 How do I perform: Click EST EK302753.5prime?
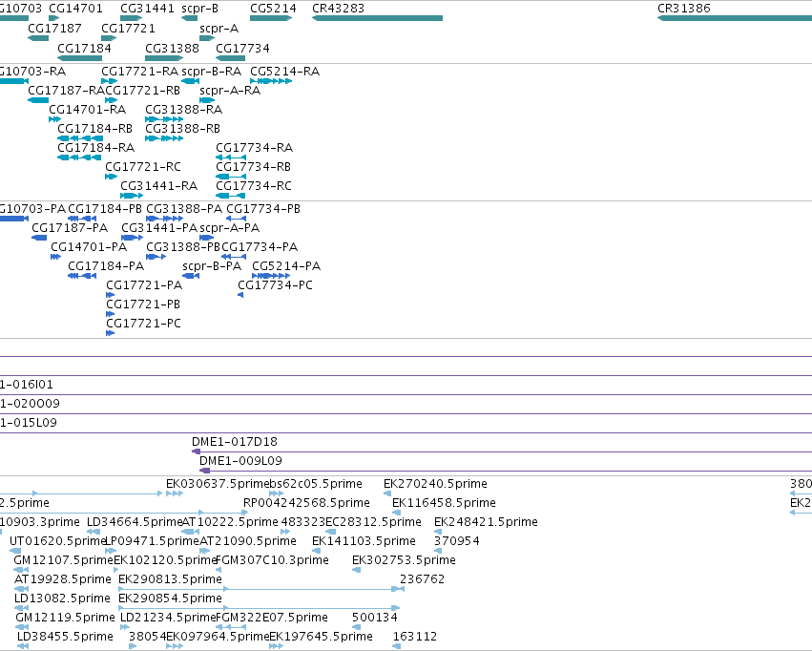[x=404, y=560]
